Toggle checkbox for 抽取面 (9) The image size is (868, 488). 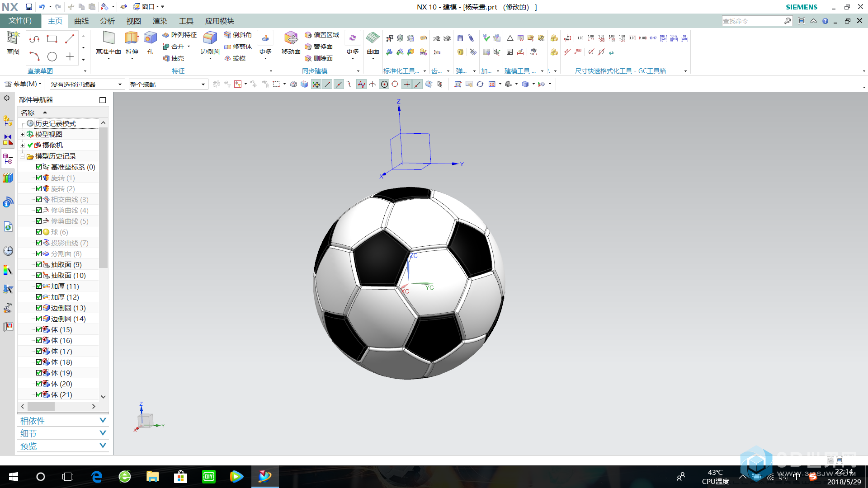pos(39,264)
